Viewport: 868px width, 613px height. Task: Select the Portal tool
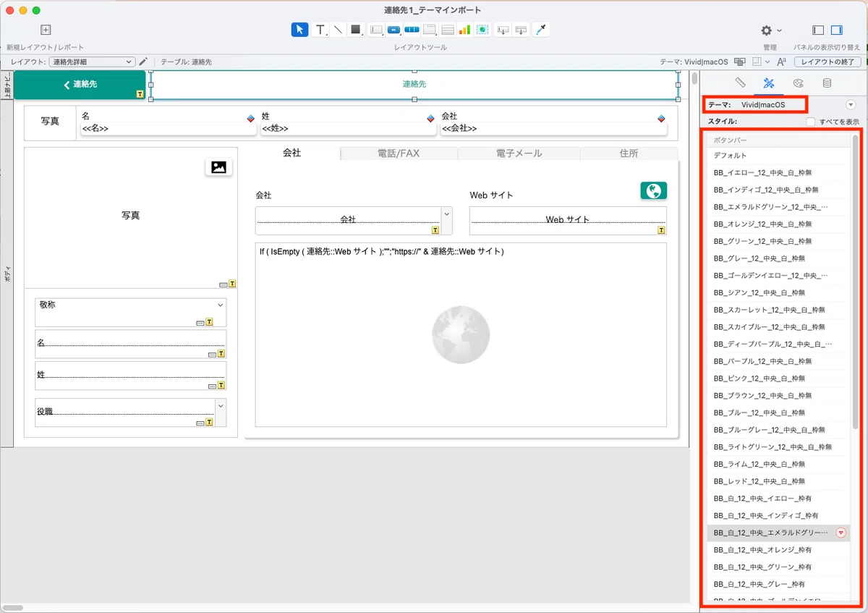[447, 30]
